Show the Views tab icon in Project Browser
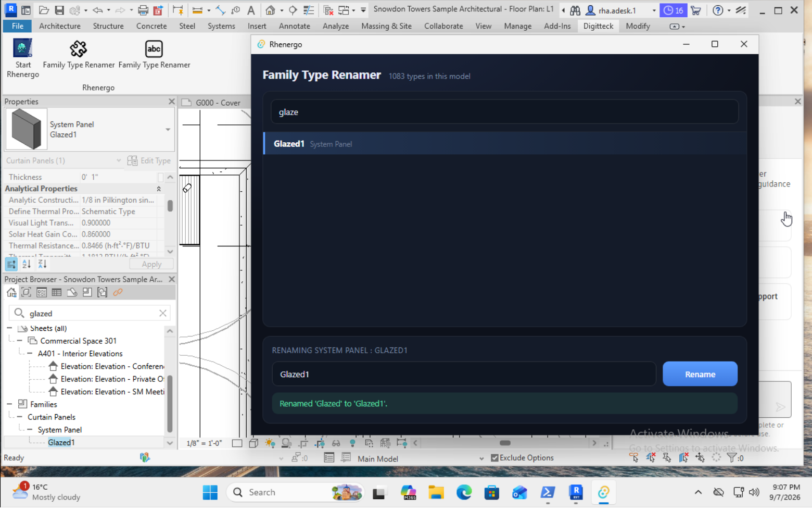 coord(27,293)
